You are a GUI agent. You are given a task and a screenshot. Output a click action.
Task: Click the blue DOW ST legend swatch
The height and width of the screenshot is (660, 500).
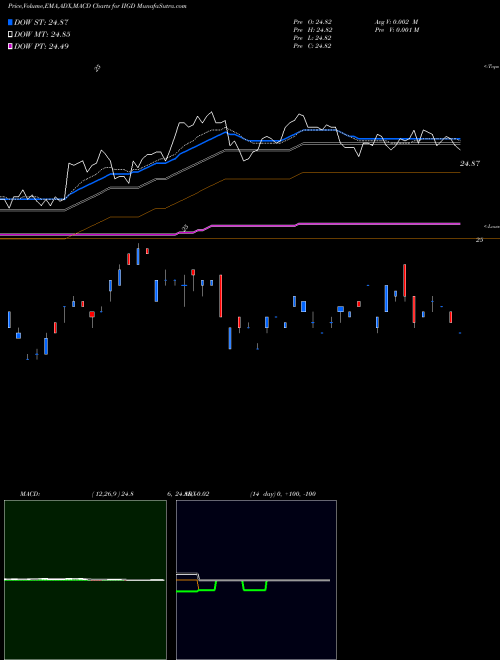10,22
